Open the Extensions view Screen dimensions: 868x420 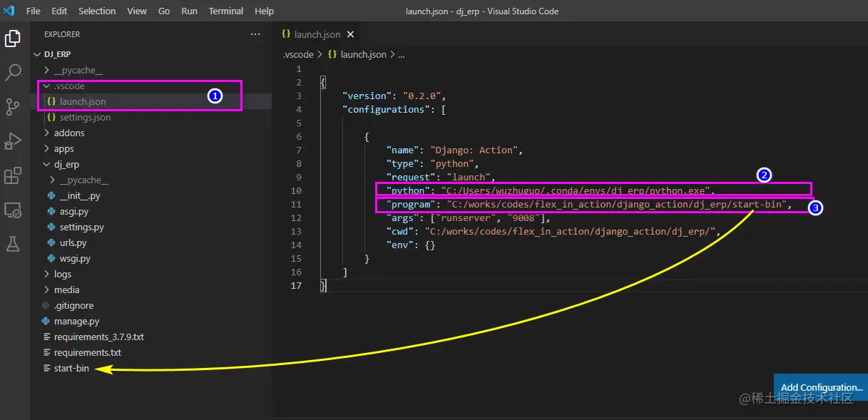click(x=13, y=175)
